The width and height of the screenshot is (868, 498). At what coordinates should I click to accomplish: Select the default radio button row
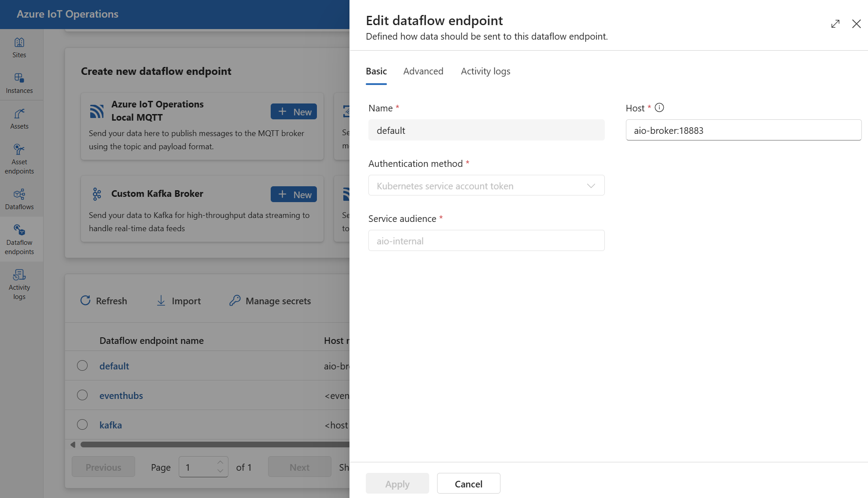click(82, 365)
